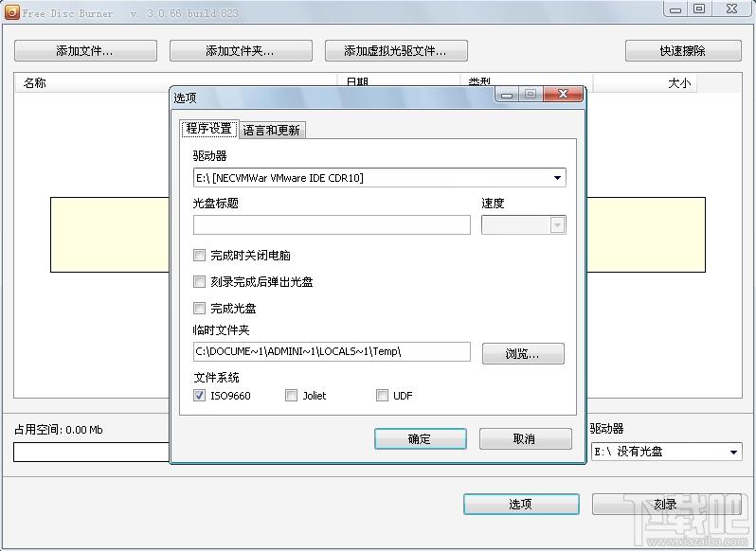Click the 取消 button
This screenshot has width=756, height=551.
[525, 438]
